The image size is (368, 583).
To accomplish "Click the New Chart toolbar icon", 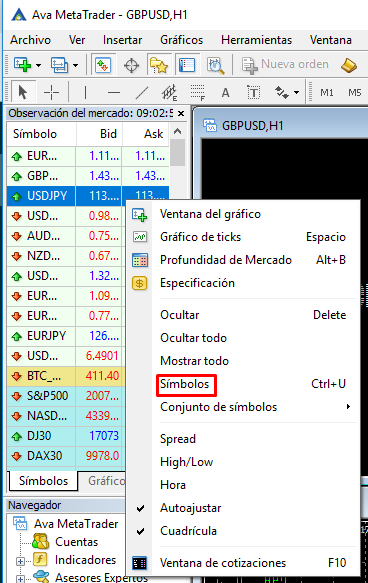I will pyautogui.click(x=22, y=65).
